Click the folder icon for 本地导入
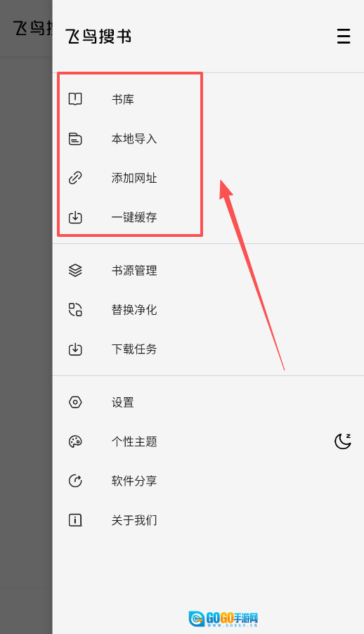364x634 pixels. [75, 138]
